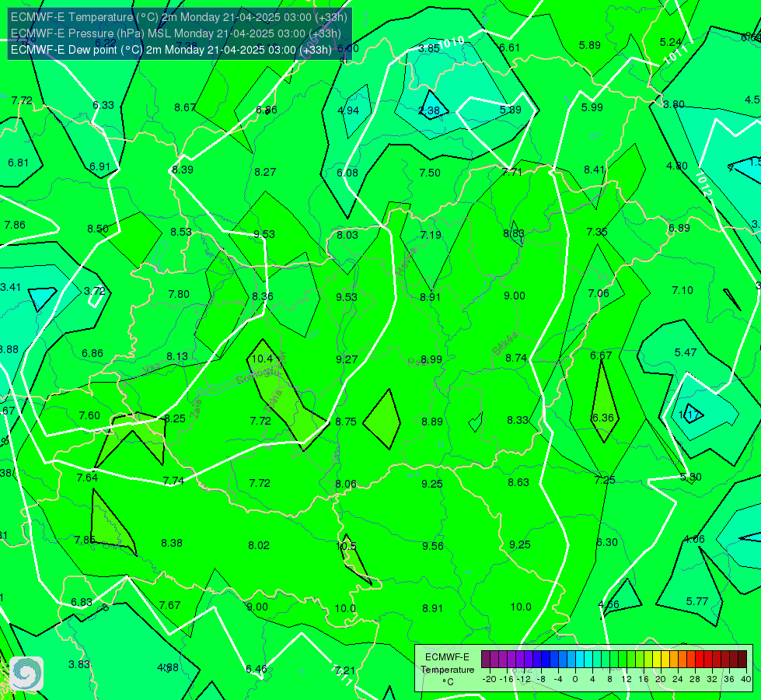The width and height of the screenshot is (761, 700).
Task: Click the value 8.41
Action: (x=594, y=170)
